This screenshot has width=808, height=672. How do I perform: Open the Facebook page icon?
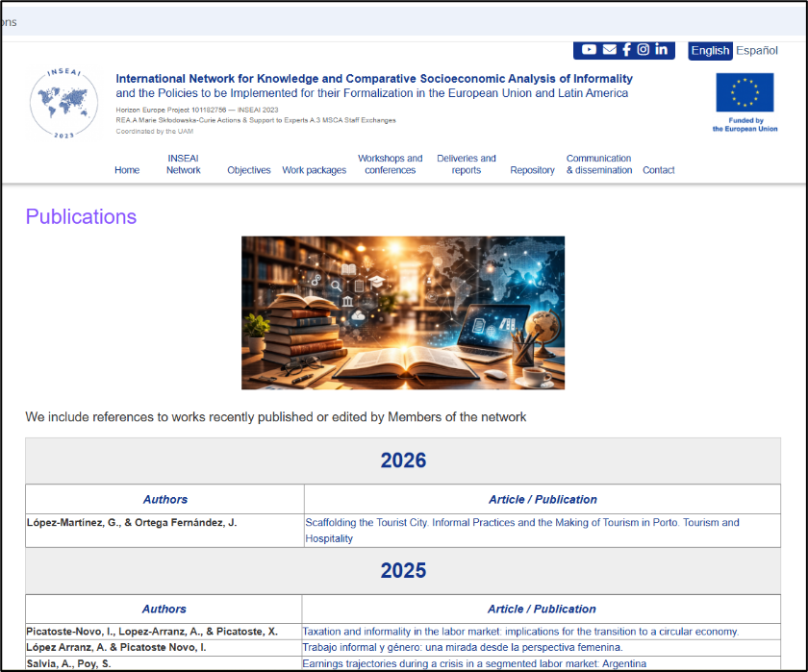(x=626, y=50)
